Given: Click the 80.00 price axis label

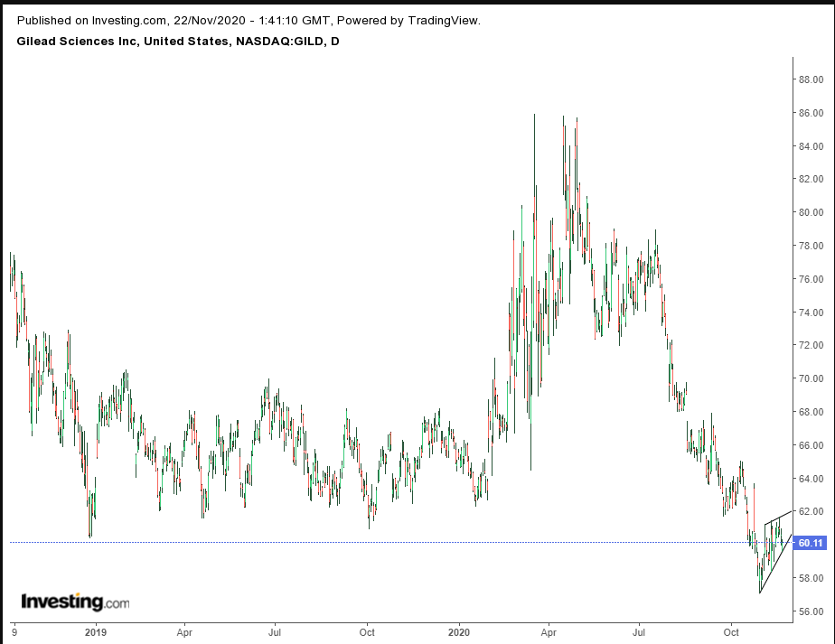Looking at the screenshot, I should 811,212.
